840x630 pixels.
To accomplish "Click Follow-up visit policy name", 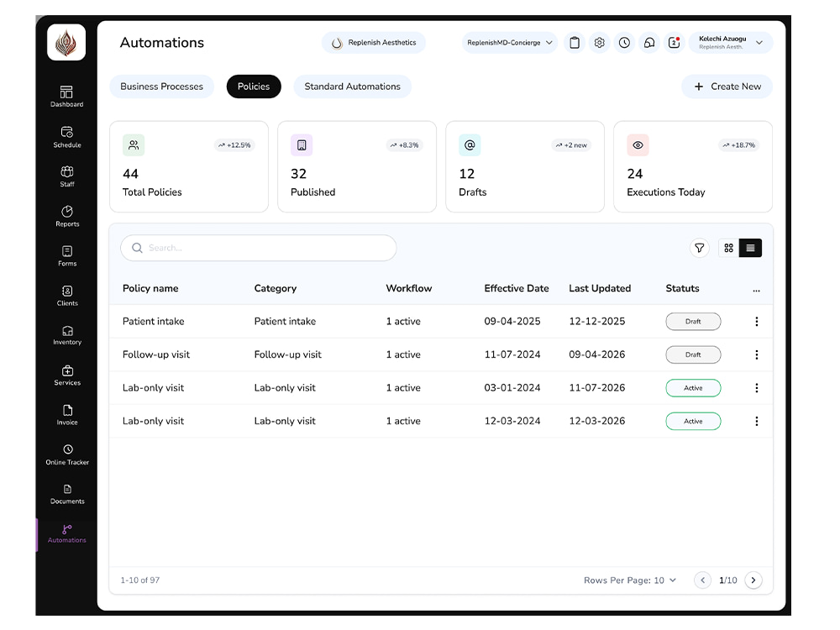I will tap(156, 354).
